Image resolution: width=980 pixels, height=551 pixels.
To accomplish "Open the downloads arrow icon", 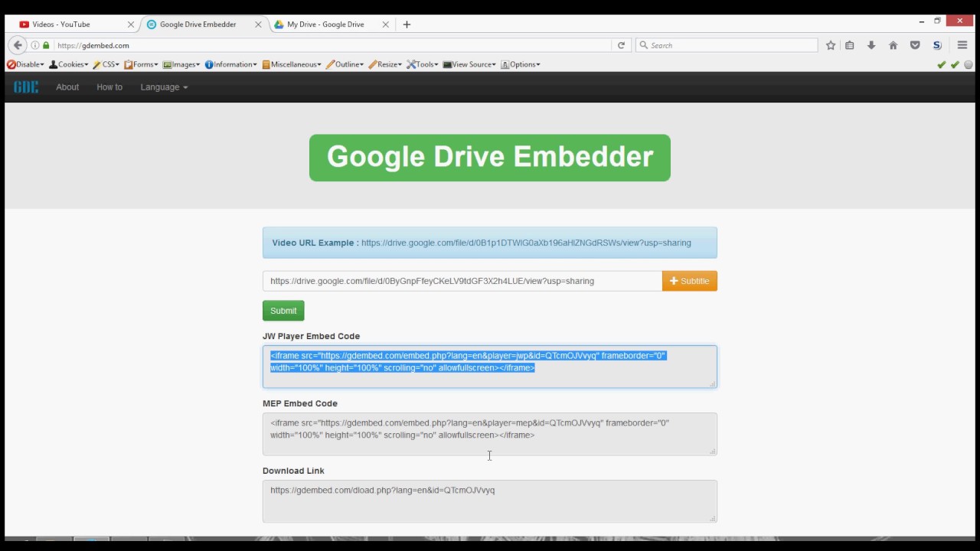I will click(871, 45).
